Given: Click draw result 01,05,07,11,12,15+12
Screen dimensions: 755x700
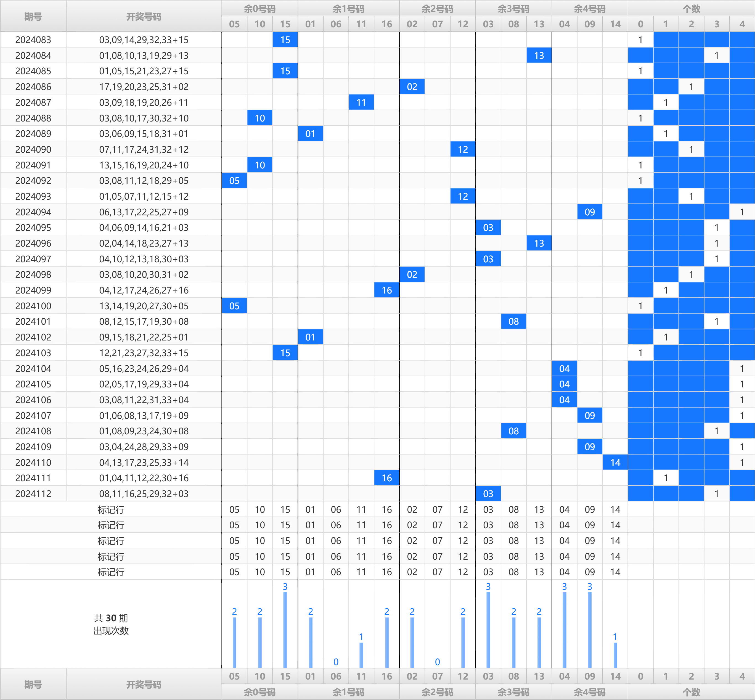Looking at the screenshot, I should tap(144, 196).
